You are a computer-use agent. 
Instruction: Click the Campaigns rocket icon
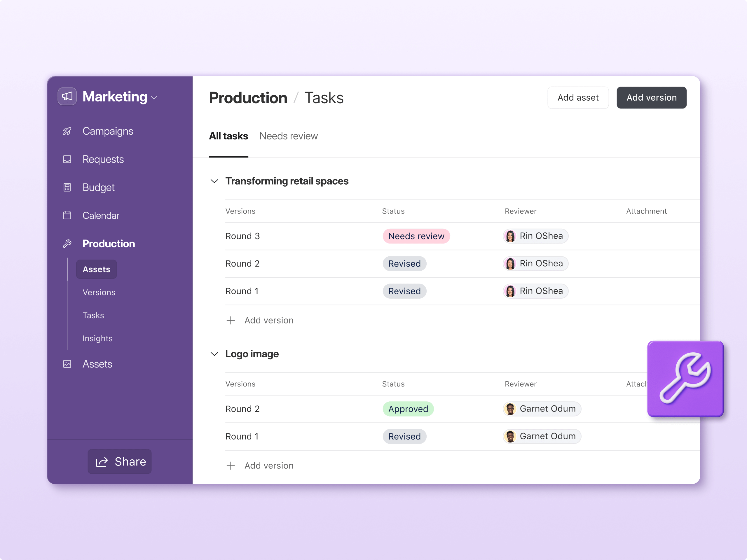pos(67,131)
